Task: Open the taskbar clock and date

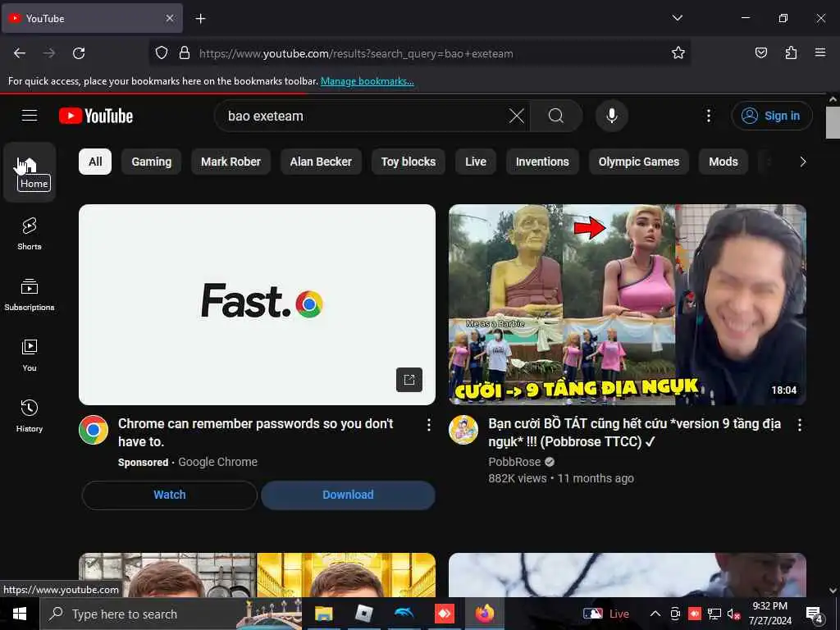Action: 769,614
